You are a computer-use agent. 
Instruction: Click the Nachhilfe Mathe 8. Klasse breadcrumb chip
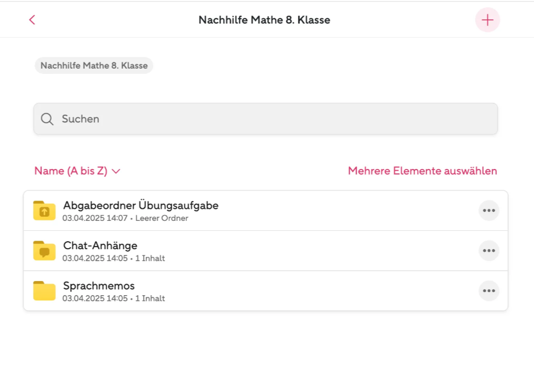[x=94, y=65]
